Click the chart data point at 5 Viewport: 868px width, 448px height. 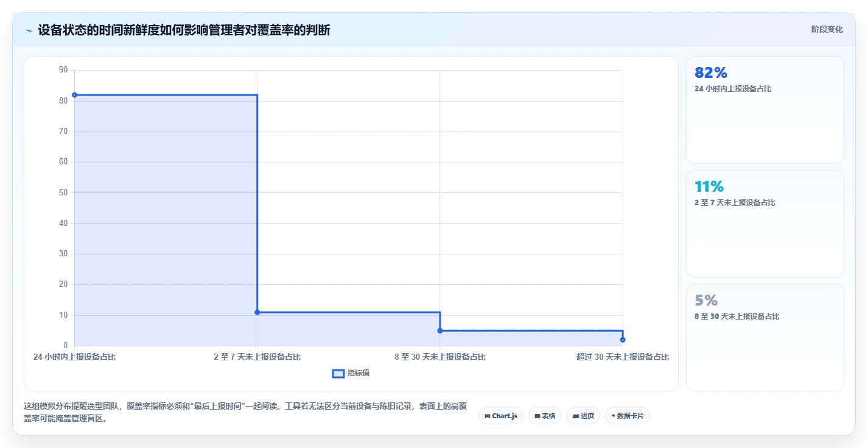[x=440, y=331]
